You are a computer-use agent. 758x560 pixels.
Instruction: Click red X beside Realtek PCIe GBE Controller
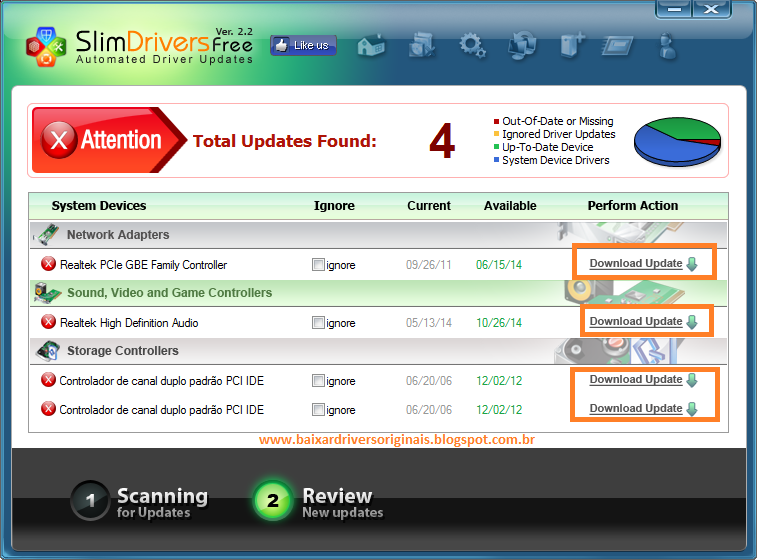48,264
